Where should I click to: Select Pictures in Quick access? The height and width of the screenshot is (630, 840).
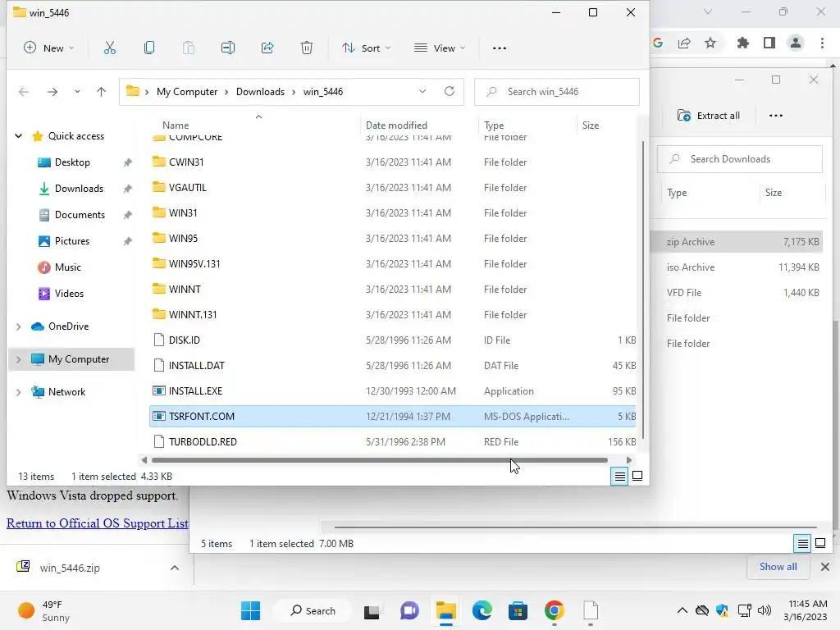[72, 241]
